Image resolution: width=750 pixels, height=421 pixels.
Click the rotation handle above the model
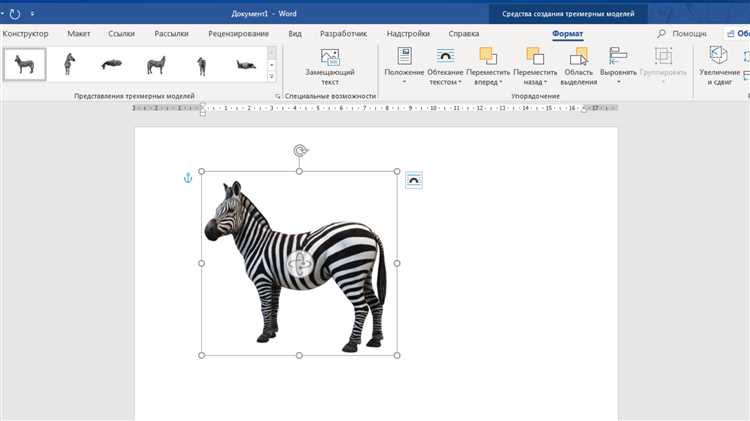(x=300, y=151)
